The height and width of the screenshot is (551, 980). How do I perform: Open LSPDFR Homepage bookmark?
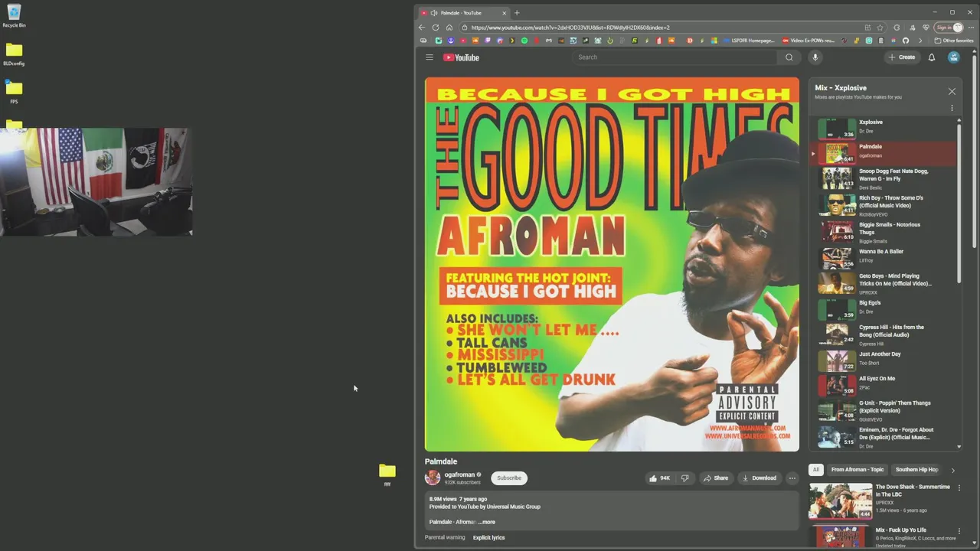748,41
